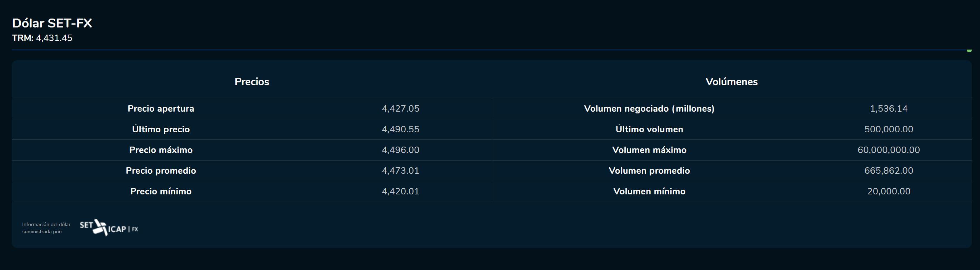The width and height of the screenshot is (980, 270).
Task: Click the Volumen máximo value 60,000,000.00
Action: point(888,150)
